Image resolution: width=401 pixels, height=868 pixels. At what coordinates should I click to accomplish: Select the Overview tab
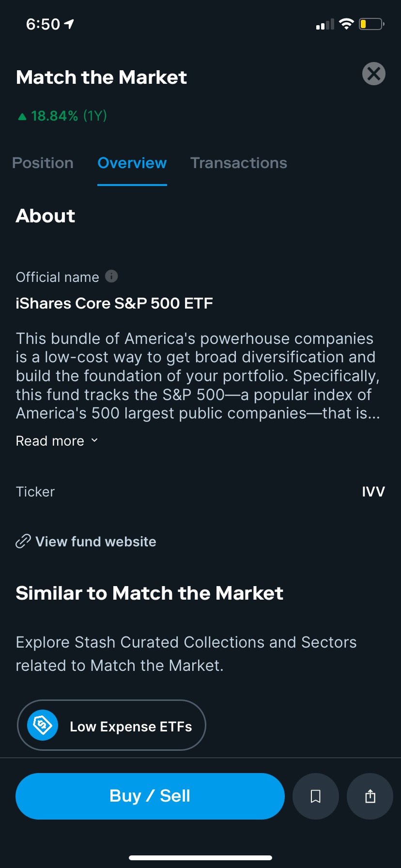coord(132,163)
